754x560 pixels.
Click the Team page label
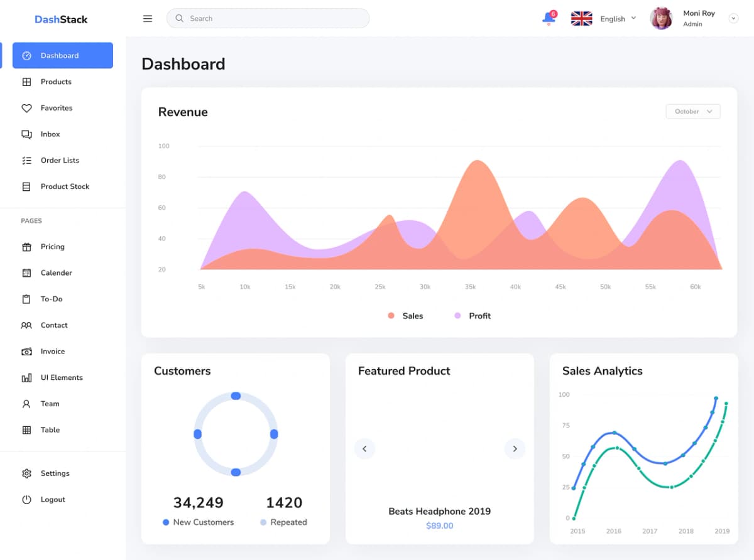pos(50,404)
